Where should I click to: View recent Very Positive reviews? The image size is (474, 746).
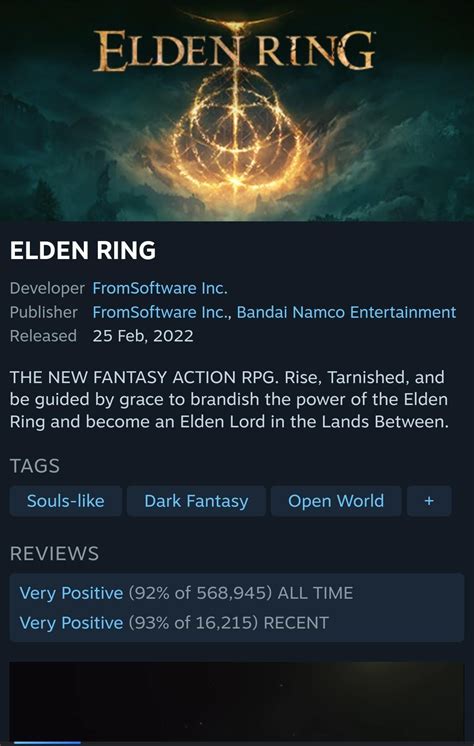click(71, 622)
